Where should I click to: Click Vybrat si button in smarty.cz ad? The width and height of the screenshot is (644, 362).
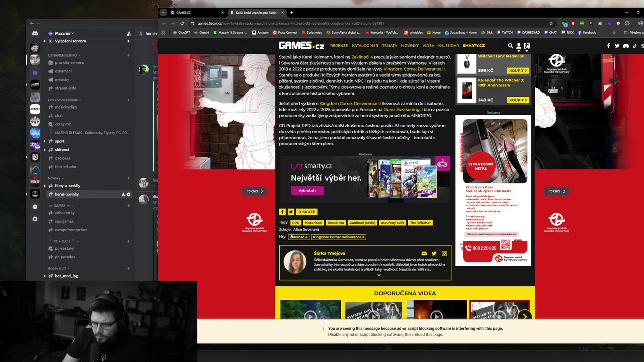tap(307, 191)
